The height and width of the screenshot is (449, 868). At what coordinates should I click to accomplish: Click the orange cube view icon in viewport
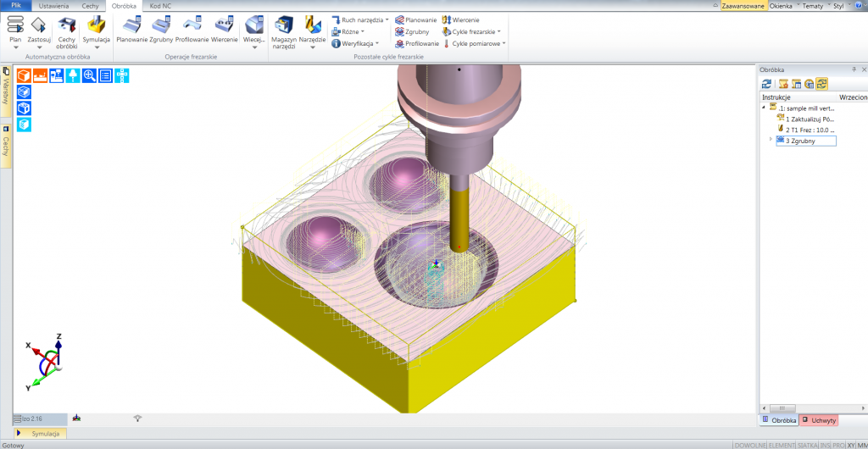tap(24, 75)
